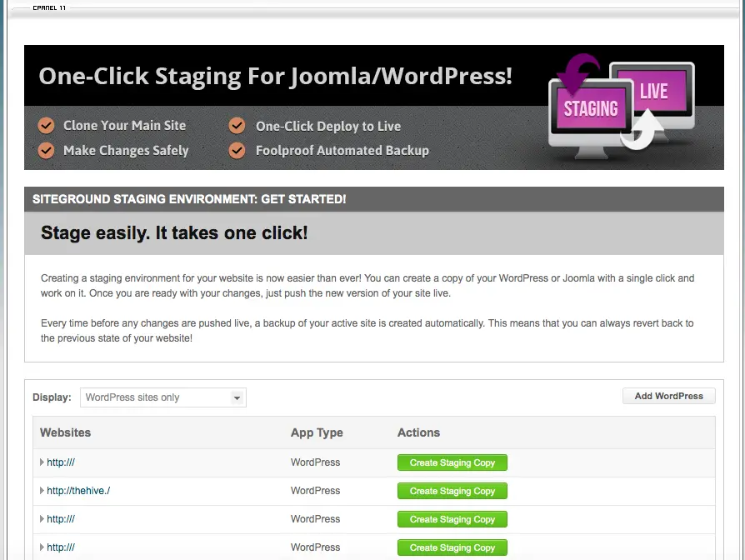
Task: Click the 'SITEGROUND STAGING ENVIRONMENT: GET STARTED!' header
Action: point(189,199)
